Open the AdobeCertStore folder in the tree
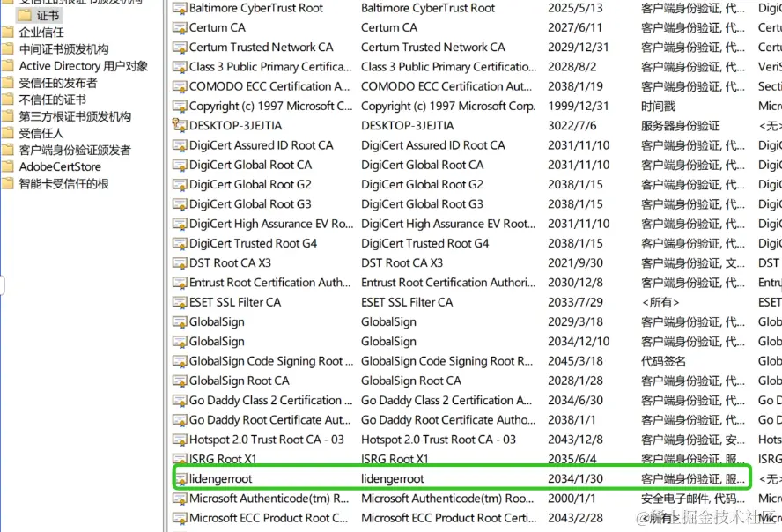 point(60,166)
